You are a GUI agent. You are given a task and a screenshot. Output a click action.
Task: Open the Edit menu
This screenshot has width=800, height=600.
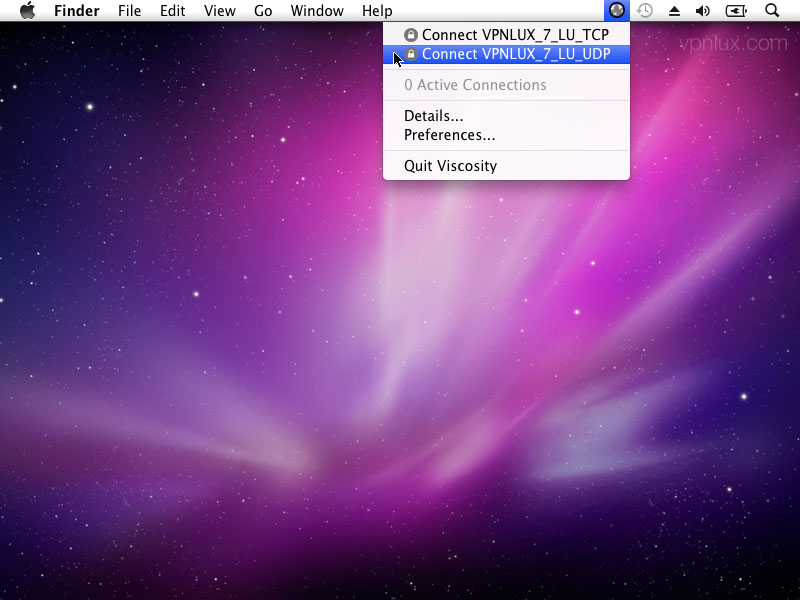pyautogui.click(x=172, y=11)
